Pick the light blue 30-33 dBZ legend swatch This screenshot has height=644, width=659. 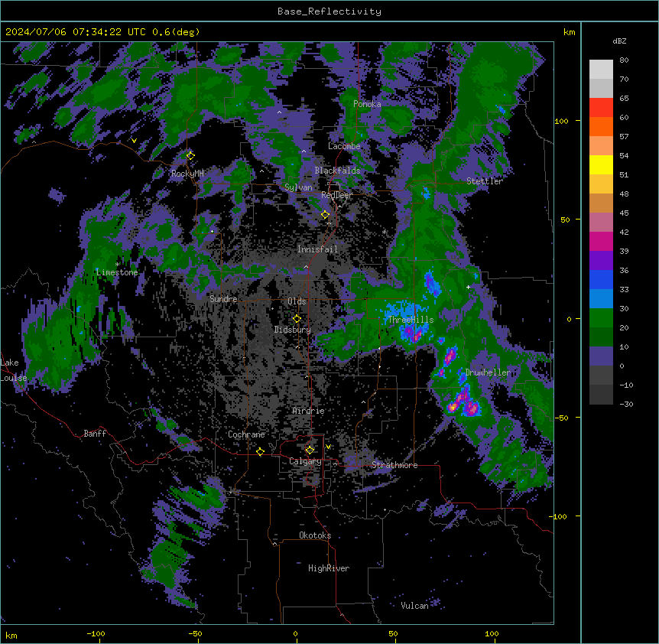pyautogui.click(x=601, y=299)
